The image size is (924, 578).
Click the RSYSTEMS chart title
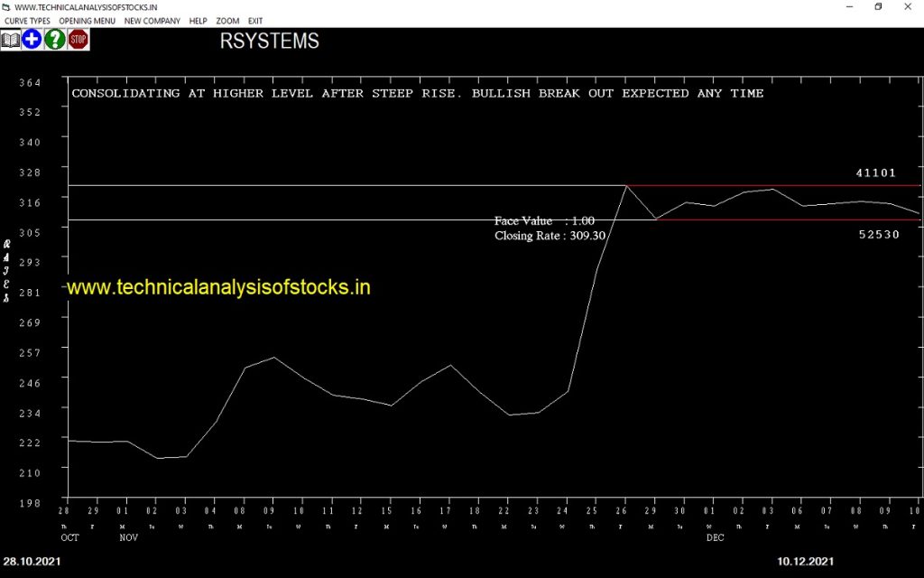[269, 42]
